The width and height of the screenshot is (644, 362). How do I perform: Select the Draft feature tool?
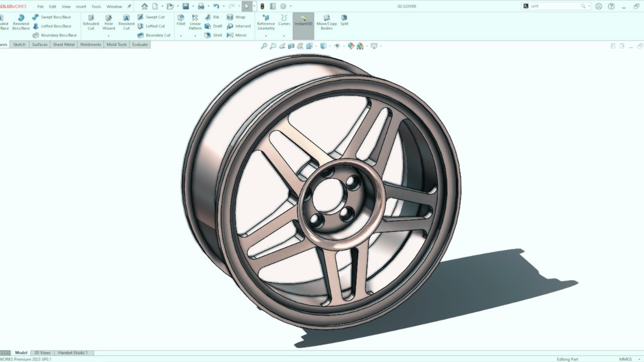(213, 26)
